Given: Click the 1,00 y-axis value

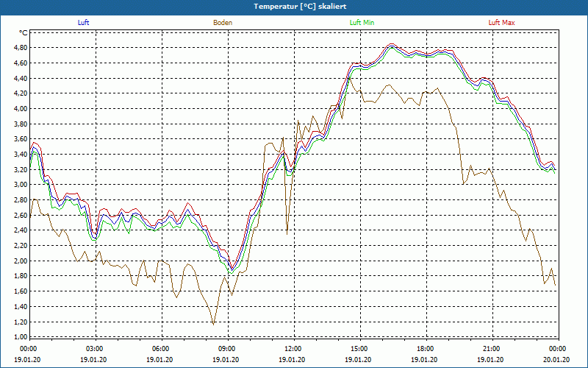Looking at the screenshot, I should [21, 336].
